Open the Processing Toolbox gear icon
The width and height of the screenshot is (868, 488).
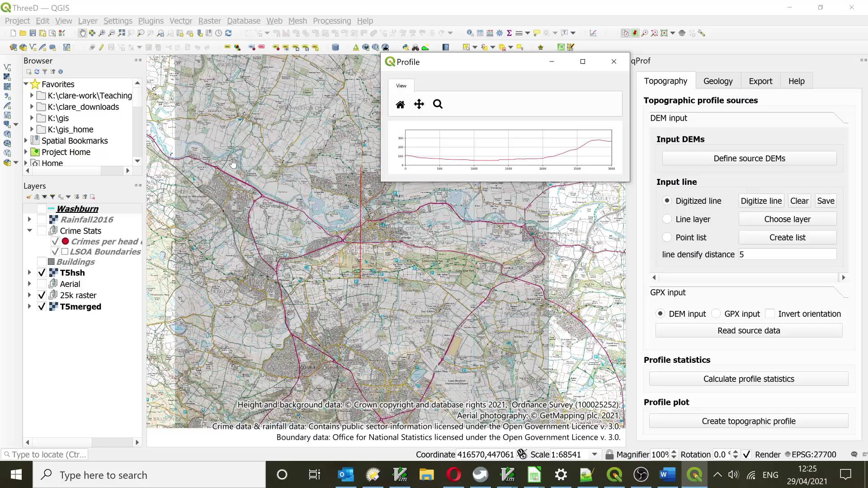(500, 33)
